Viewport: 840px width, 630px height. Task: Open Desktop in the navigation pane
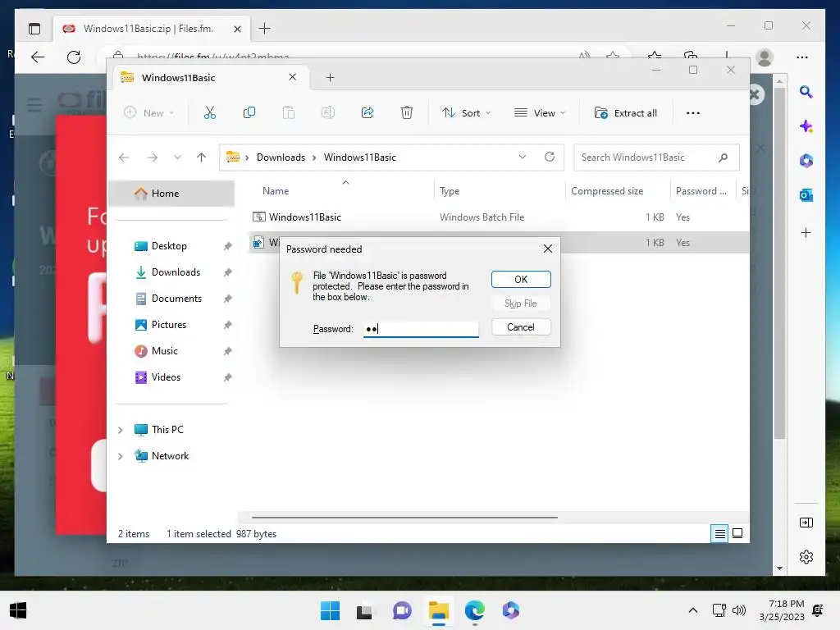(x=169, y=246)
